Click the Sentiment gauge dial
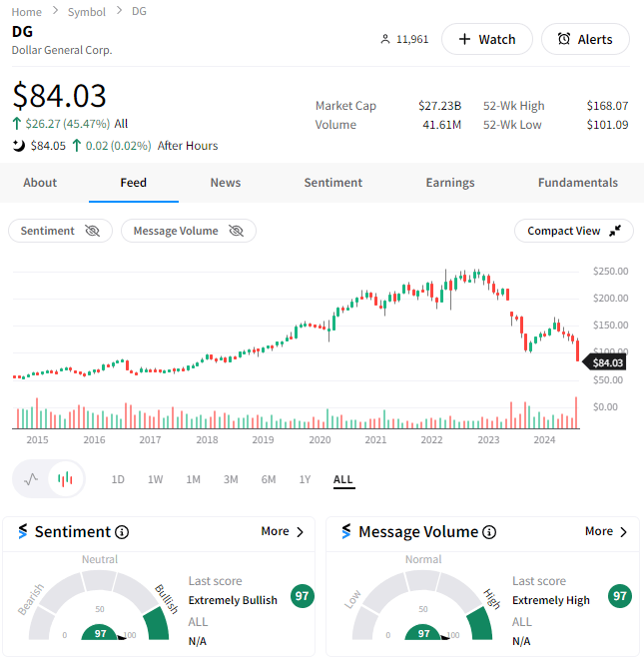This screenshot has height=661, width=644. coord(99,605)
